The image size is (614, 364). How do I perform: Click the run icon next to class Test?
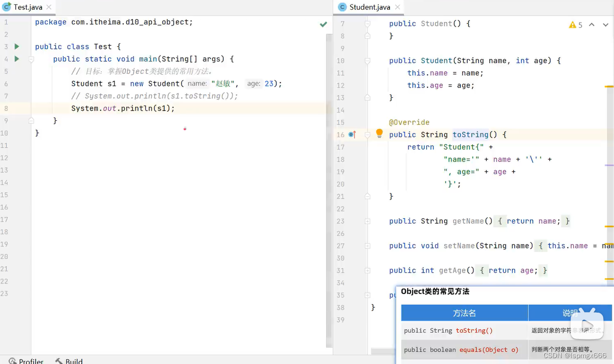[x=17, y=46]
